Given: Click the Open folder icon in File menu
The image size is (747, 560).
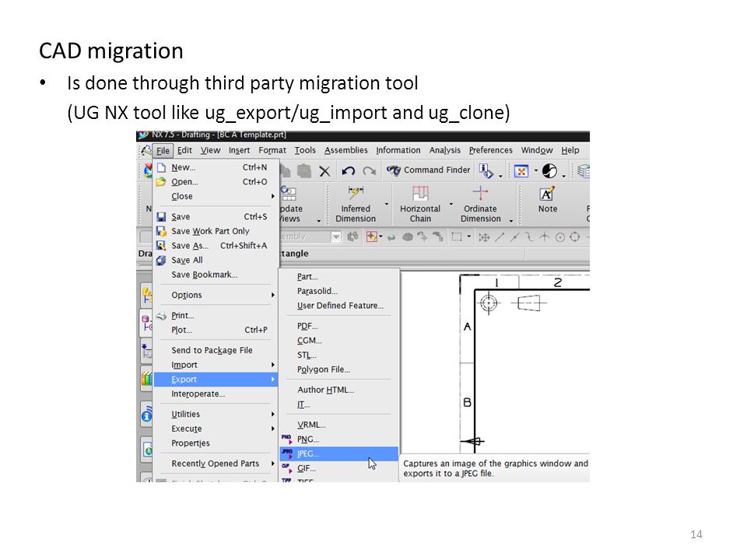Looking at the screenshot, I should point(161,182).
